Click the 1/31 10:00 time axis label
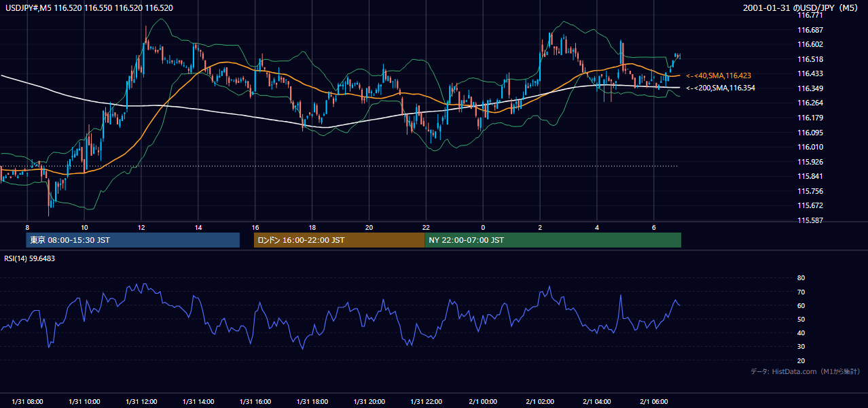This screenshot has height=408, width=868. [x=84, y=402]
